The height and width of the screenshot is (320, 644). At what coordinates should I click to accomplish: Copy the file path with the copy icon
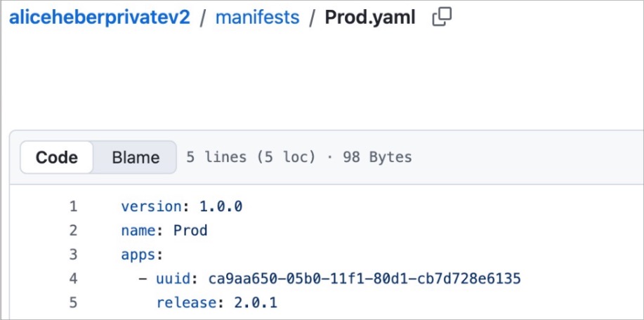442,18
